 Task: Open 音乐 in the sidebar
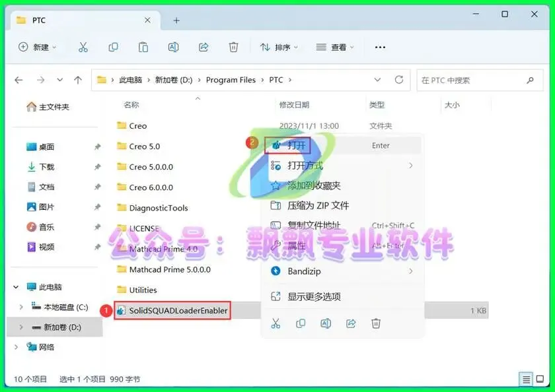(40, 227)
